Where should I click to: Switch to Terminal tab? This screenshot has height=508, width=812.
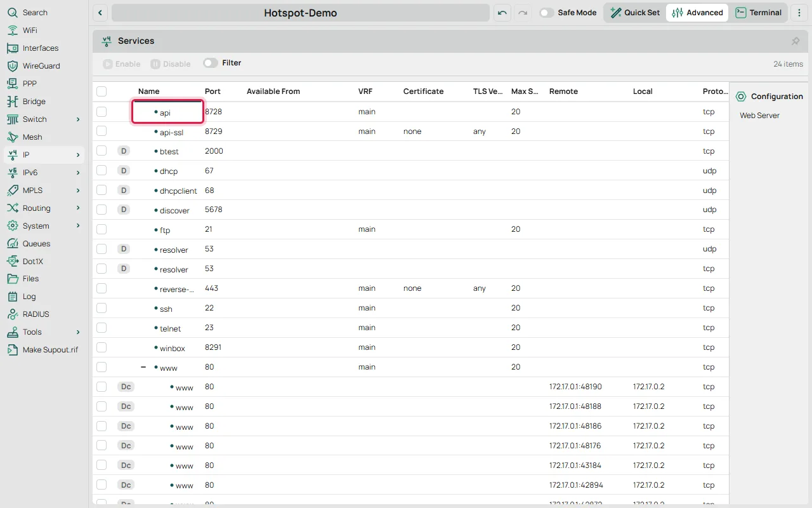[x=759, y=13]
